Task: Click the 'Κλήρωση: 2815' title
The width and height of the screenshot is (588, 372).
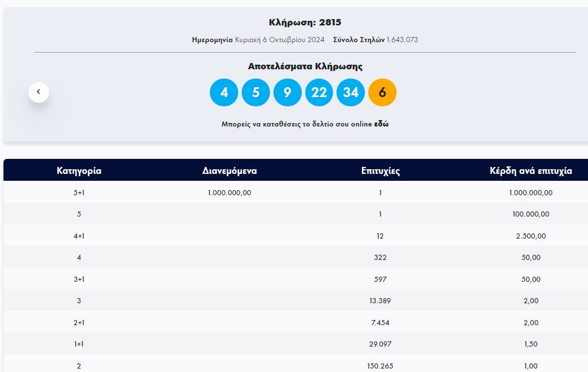Action: tap(305, 23)
